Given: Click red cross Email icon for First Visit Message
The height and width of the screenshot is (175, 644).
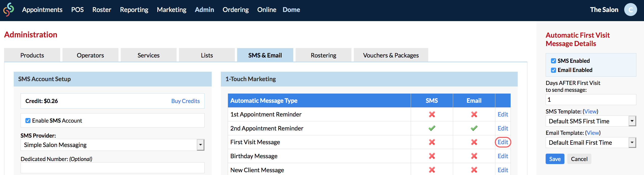Looking at the screenshot, I should 474,142.
